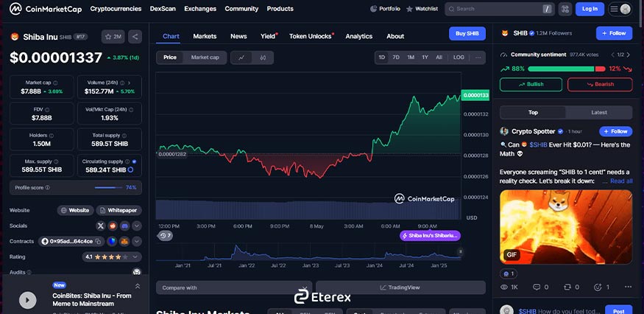Viewport: 644px width, 314px height.
Task: Switch to Latest posts tab
Action: click(599, 112)
